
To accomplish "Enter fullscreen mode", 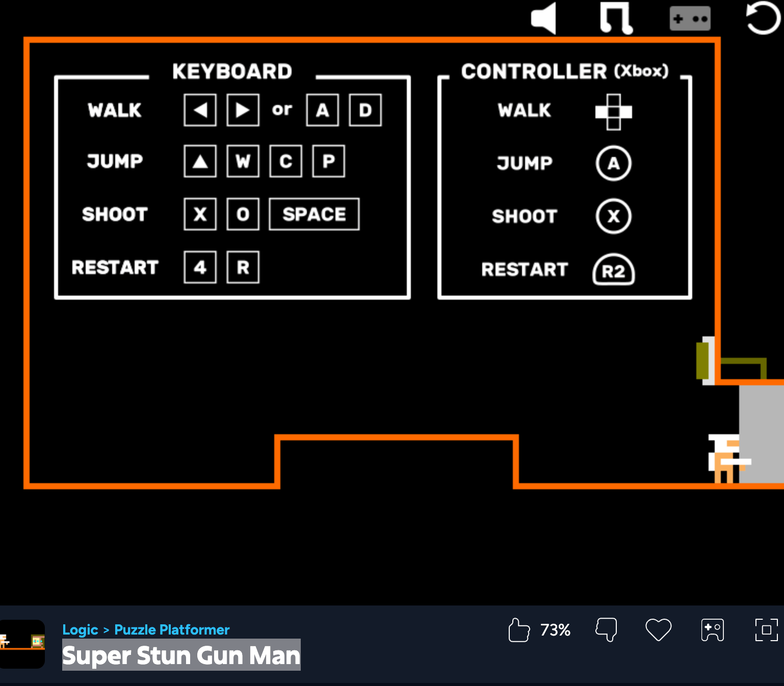I will (x=766, y=630).
